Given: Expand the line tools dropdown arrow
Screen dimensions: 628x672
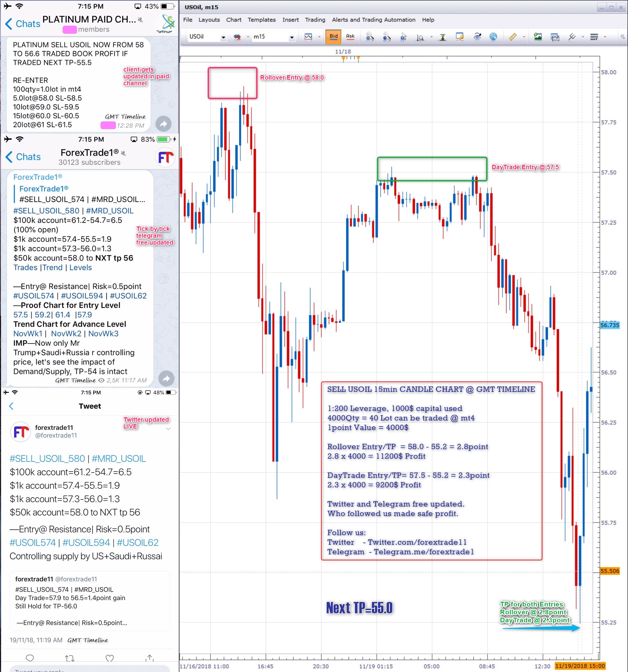Looking at the screenshot, I should [582, 37].
